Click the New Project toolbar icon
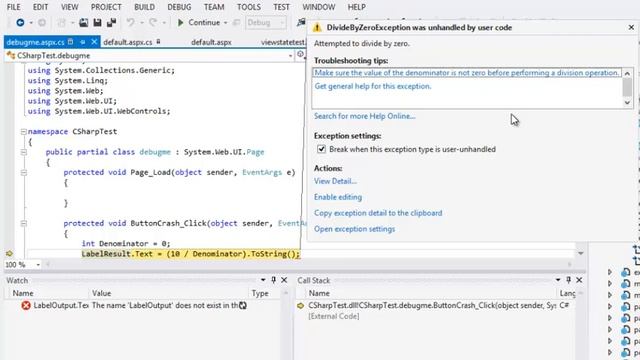Screen dimensions: 640x360 pyautogui.click(x=62, y=23)
